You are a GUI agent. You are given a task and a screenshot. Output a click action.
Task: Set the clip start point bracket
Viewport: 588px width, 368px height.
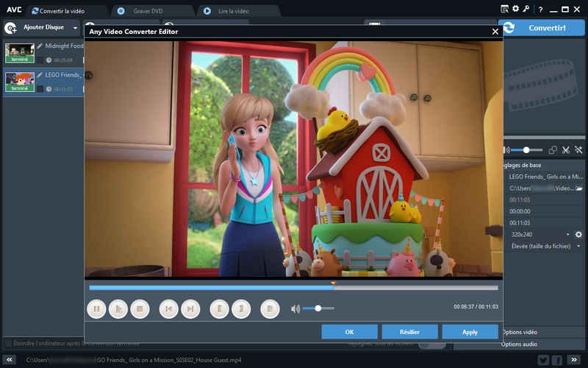click(x=219, y=309)
